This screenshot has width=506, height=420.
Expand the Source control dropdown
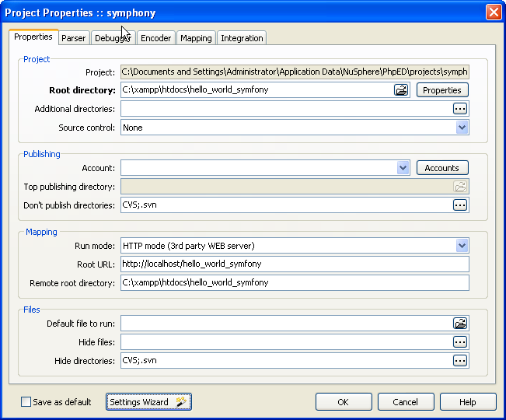click(462, 128)
